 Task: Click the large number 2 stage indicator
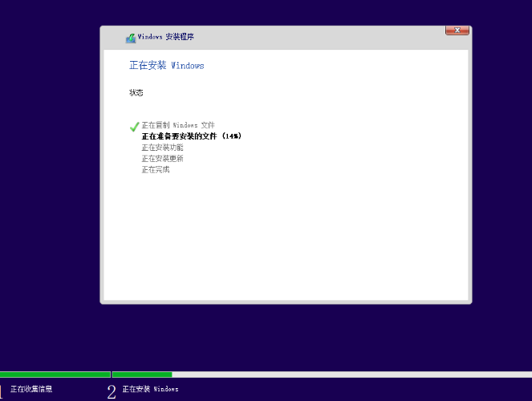(112, 391)
